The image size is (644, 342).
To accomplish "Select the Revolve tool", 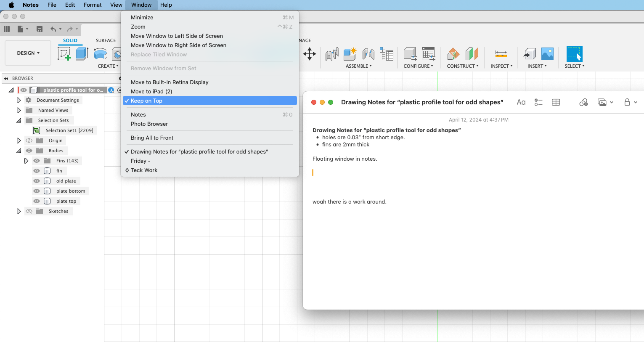I will (x=100, y=54).
